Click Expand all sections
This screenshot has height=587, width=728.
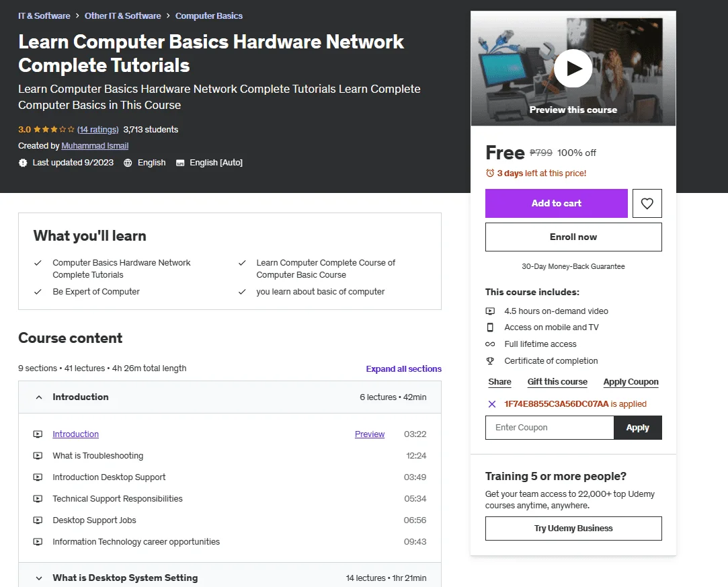[403, 368]
